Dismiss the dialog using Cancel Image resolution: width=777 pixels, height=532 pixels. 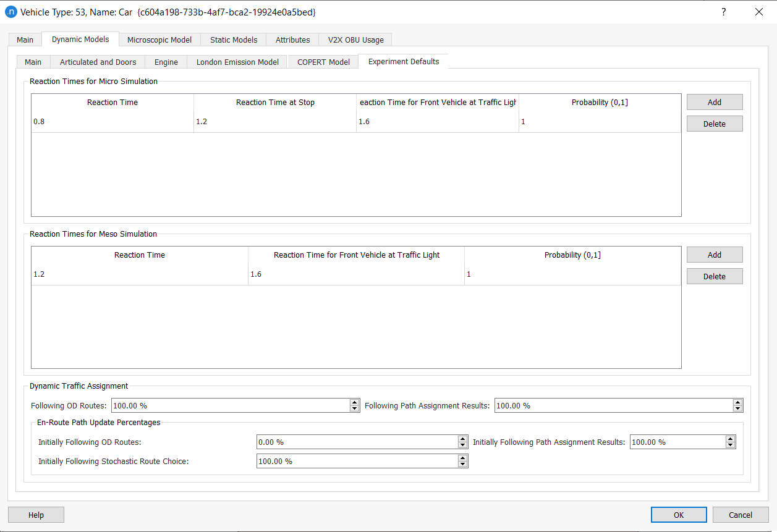[x=740, y=515]
